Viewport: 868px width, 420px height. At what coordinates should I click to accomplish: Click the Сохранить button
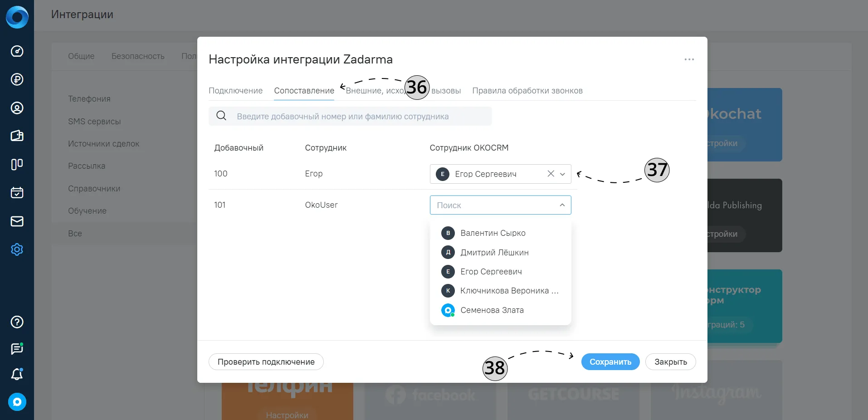[x=610, y=362]
